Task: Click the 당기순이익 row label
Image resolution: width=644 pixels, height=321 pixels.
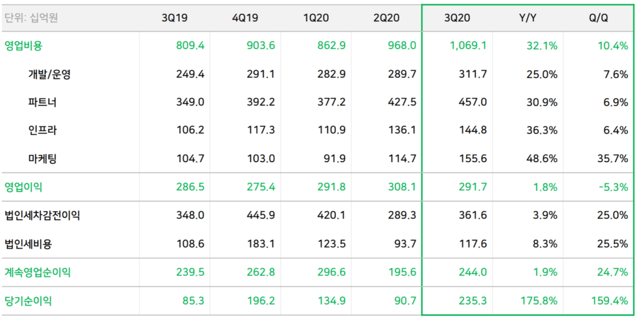Action: click(28, 301)
